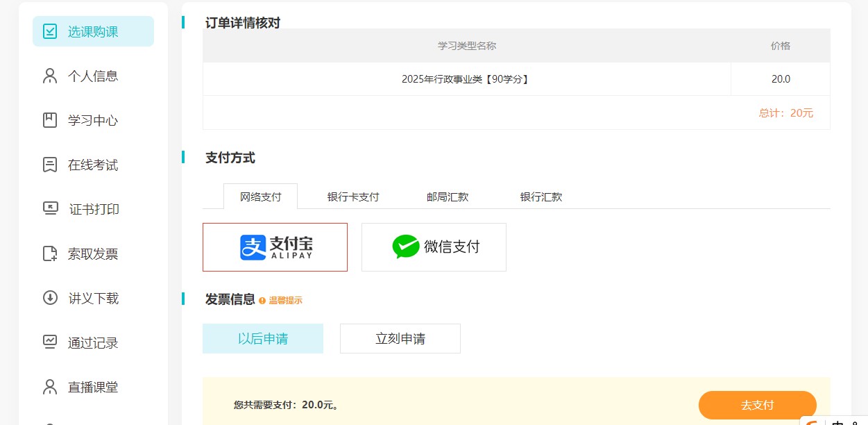
Task: Click the 选课购课 checklist icon
Action: (x=50, y=31)
